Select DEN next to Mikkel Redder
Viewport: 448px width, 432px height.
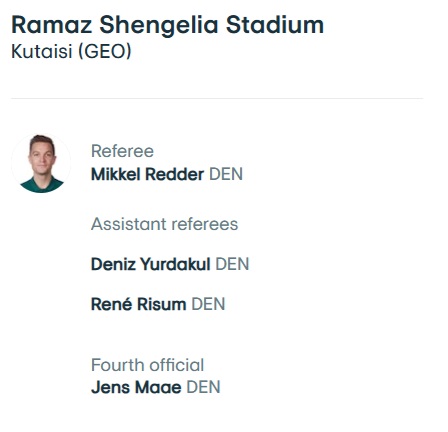pyautogui.click(x=226, y=174)
